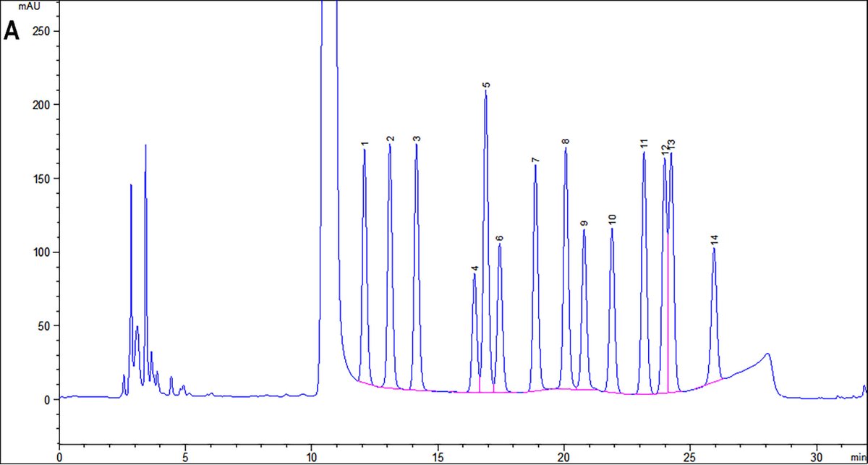Click the tallest numbered peak label 5
The width and height of the screenshot is (868, 465).
[x=487, y=85]
